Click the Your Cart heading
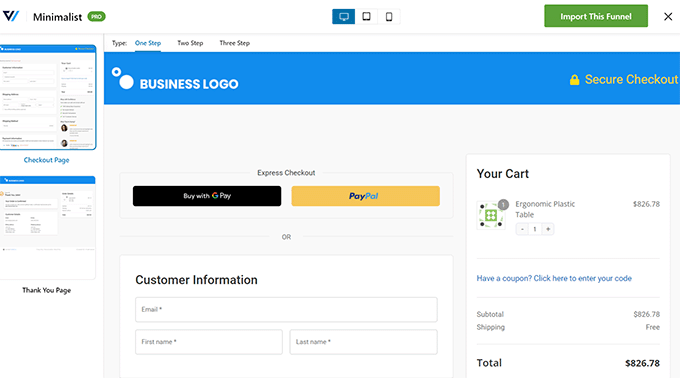 [503, 174]
